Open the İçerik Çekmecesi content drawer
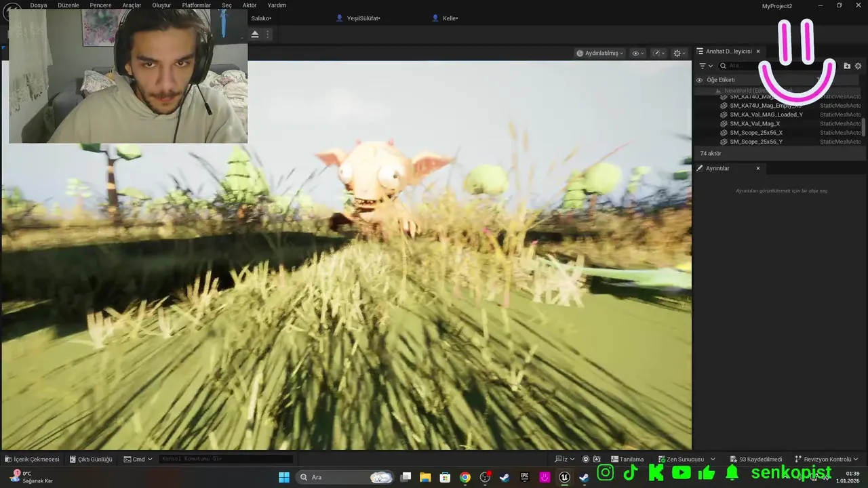Screen dimensions: 868x488 coord(32,459)
